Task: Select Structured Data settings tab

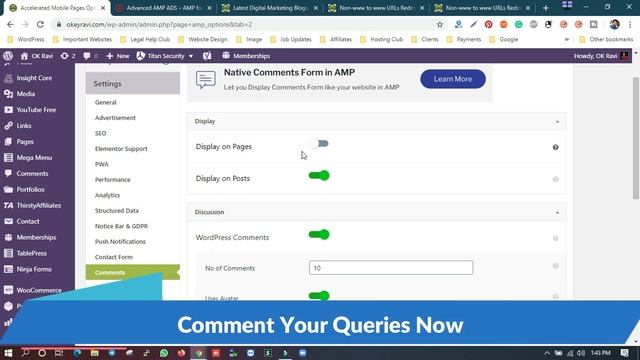Action: (x=117, y=211)
